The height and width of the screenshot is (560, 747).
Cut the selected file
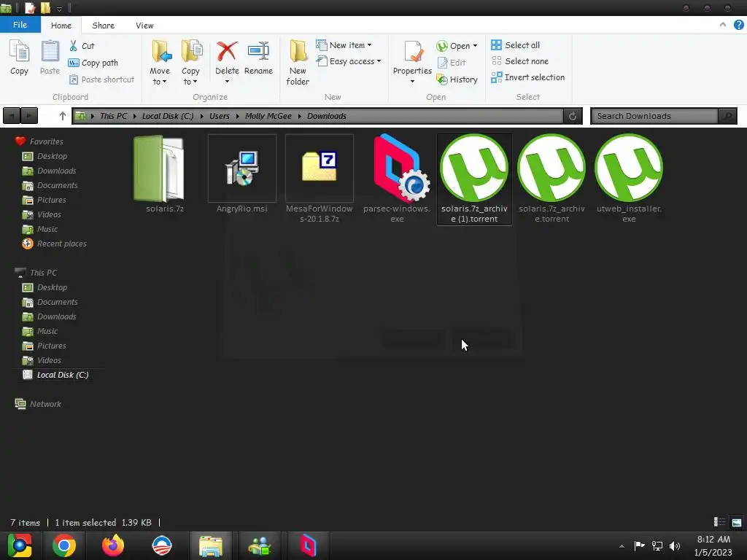coord(82,46)
